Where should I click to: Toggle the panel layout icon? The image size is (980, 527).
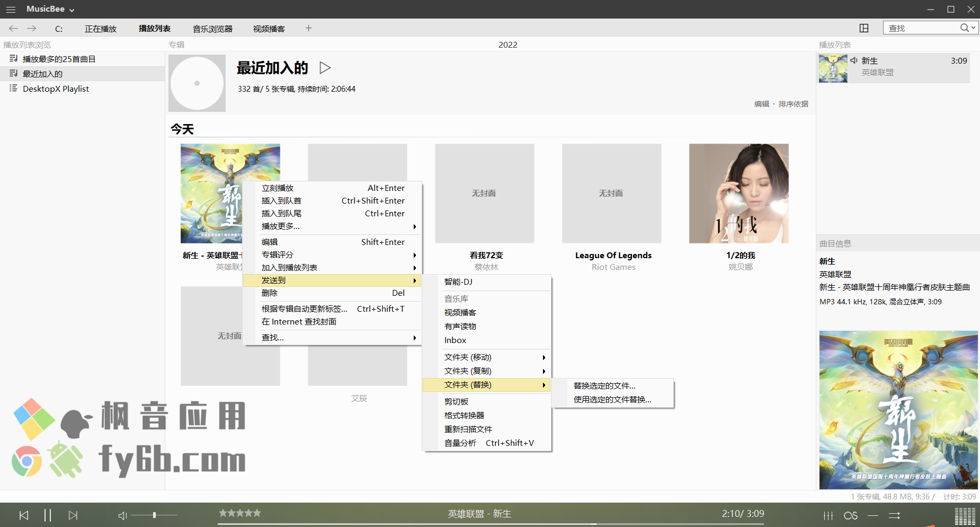click(x=864, y=28)
